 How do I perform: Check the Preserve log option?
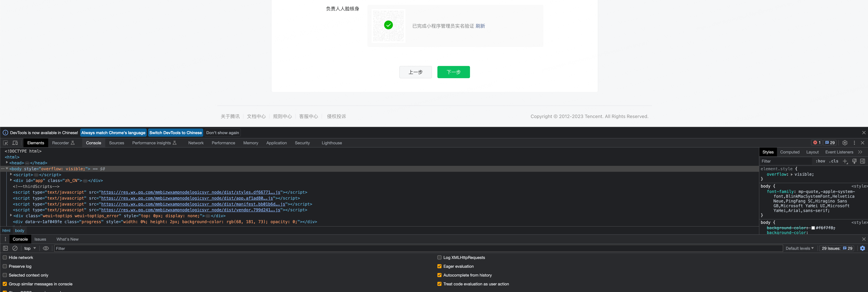click(5, 266)
